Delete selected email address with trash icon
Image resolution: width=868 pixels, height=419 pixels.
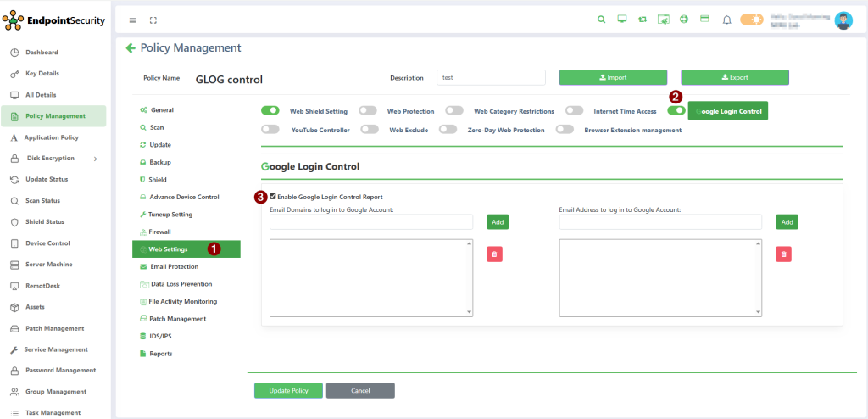point(784,254)
